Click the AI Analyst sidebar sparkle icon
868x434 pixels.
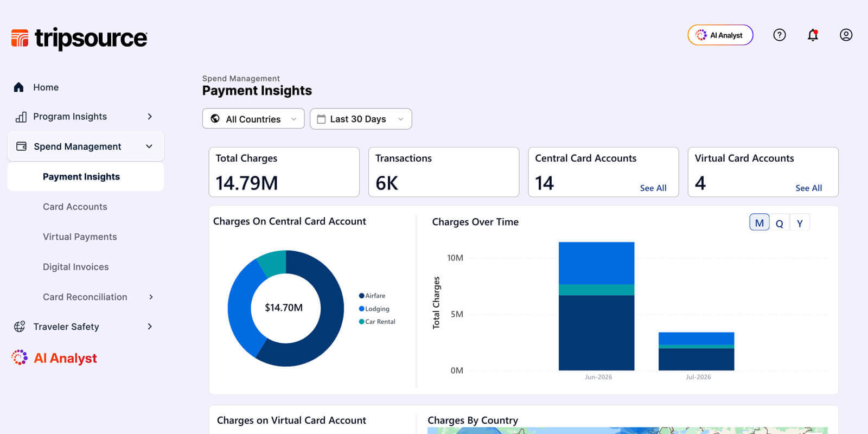[x=20, y=358]
